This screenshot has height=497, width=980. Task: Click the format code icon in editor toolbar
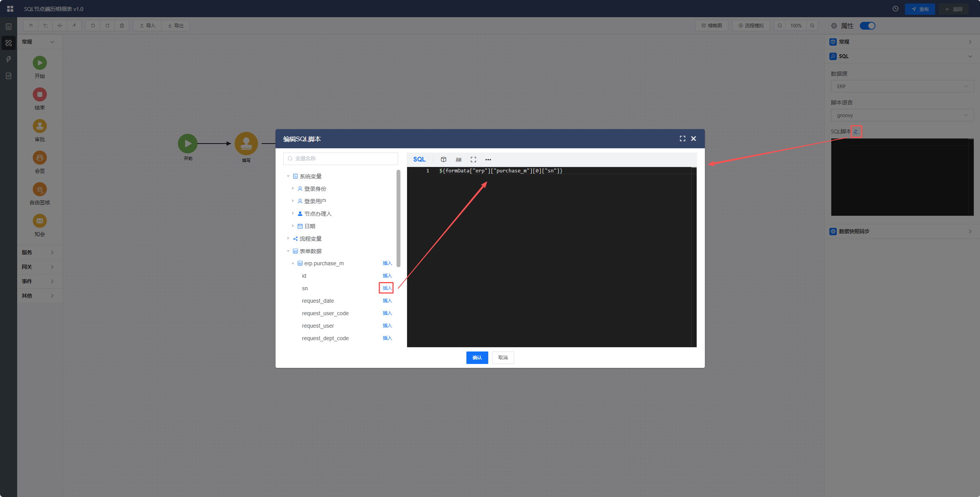tap(459, 160)
